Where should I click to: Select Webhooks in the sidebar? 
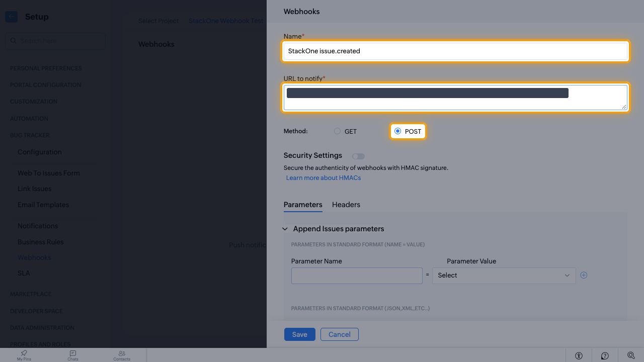point(34,257)
